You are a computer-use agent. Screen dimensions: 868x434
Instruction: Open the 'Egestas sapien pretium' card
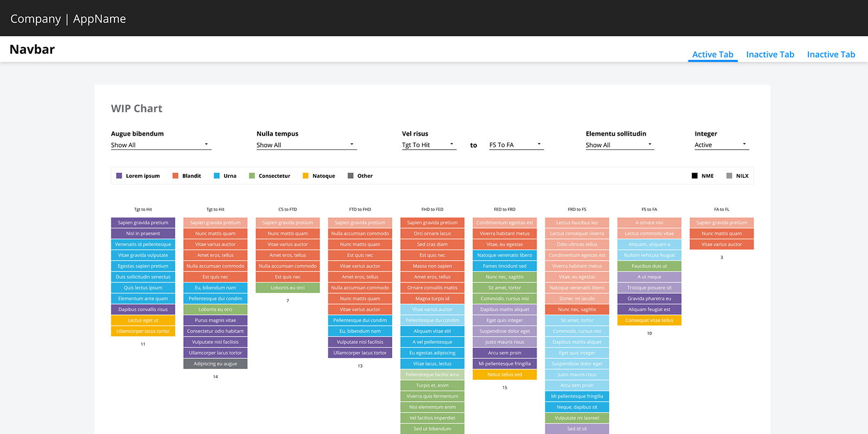pos(143,266)
